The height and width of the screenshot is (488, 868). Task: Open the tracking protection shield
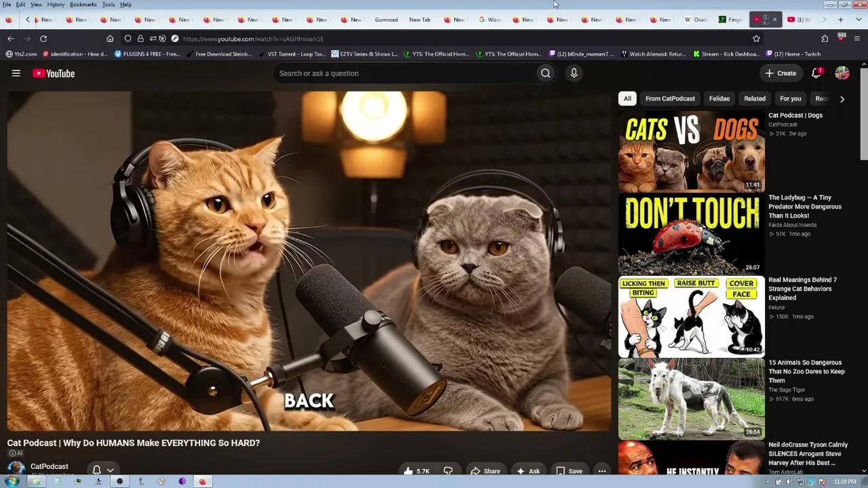(127, 39)
